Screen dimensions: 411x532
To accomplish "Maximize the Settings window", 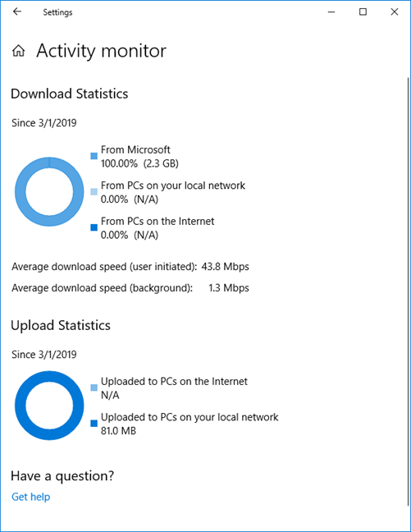I will coord(363,11).
